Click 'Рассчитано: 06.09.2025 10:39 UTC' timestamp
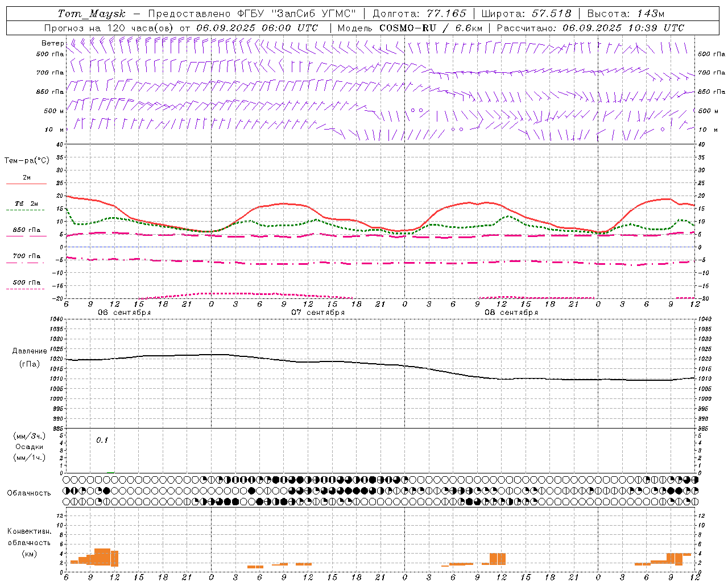This screenshot has height=582, width=728. [590, 28]
